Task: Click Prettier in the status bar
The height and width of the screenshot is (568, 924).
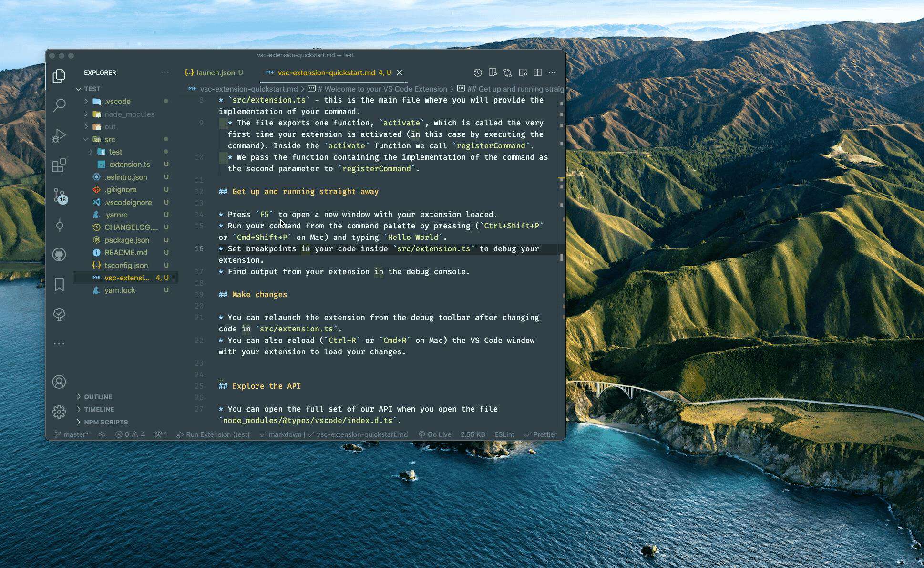Action: [x=540, y=434]
